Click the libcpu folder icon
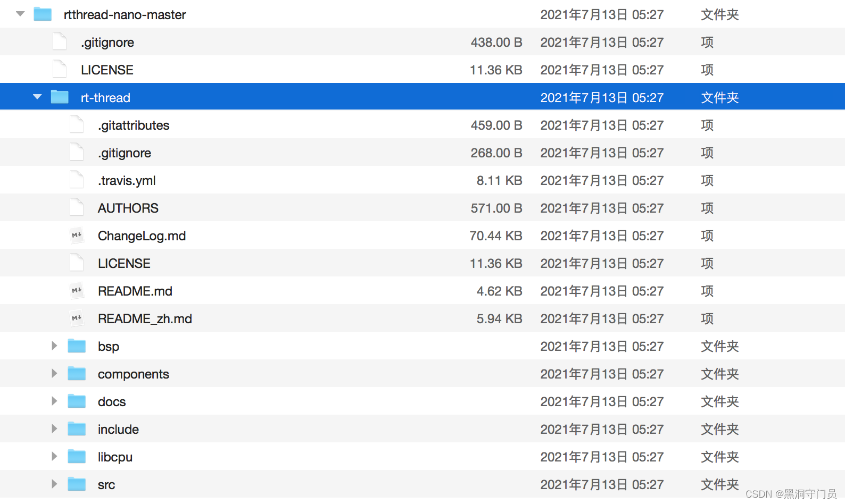Viewport: 845px width, 504px height. point(77,456)
